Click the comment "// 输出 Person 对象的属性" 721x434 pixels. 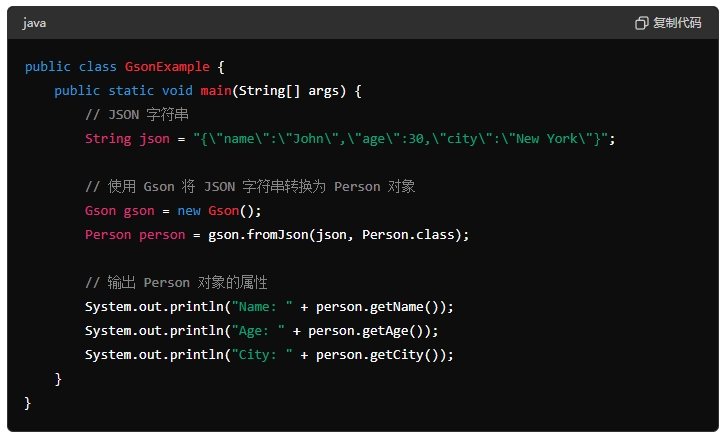tap(176, 282)
